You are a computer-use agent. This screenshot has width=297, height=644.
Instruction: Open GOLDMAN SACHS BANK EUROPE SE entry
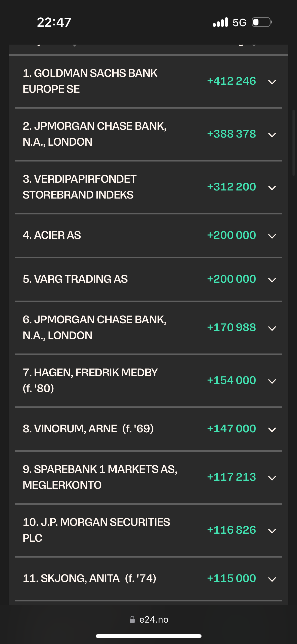(90, 81)
